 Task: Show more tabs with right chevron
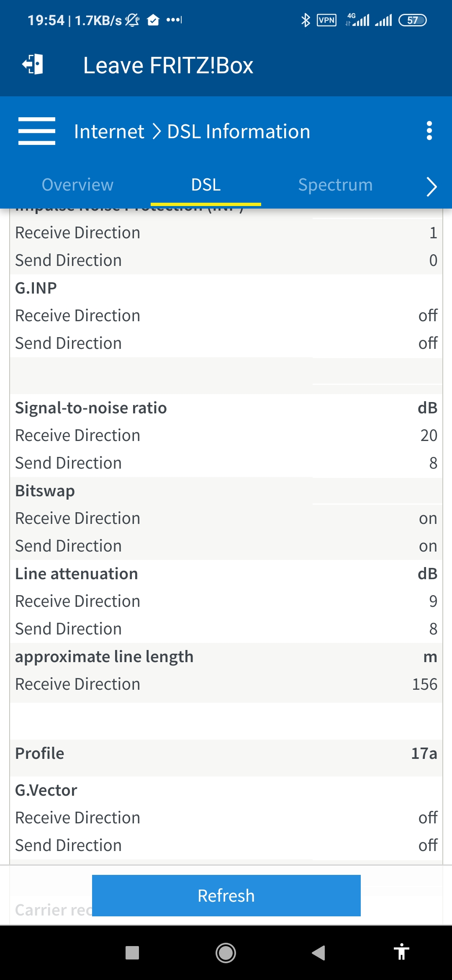[x=431, y=186]
